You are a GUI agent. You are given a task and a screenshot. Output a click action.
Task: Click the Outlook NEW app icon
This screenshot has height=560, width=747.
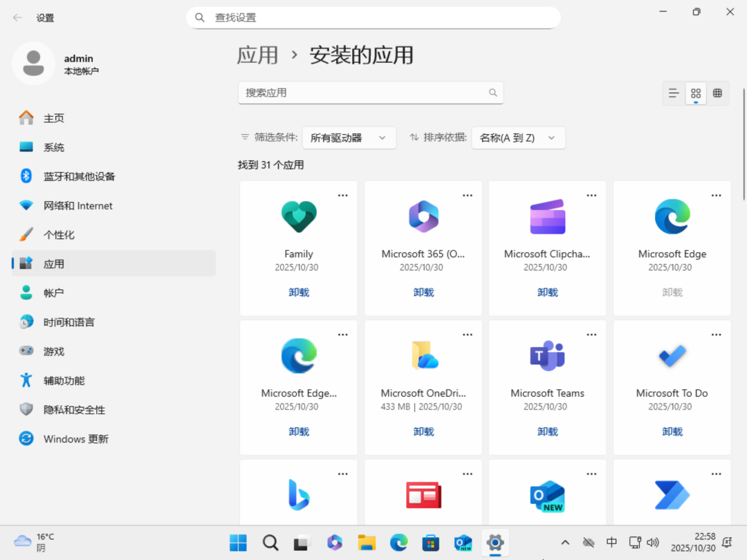pyautogui.click(x=547, y=496)
